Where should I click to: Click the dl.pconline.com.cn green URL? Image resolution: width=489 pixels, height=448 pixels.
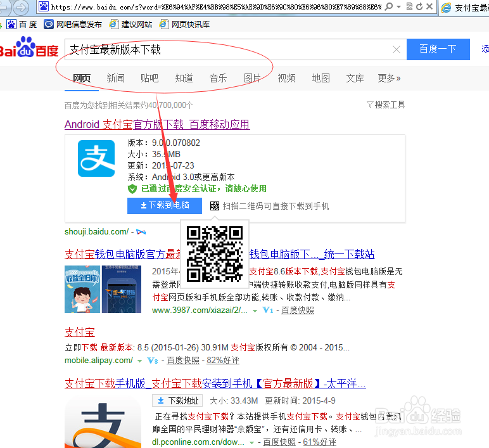click(198, 442)
